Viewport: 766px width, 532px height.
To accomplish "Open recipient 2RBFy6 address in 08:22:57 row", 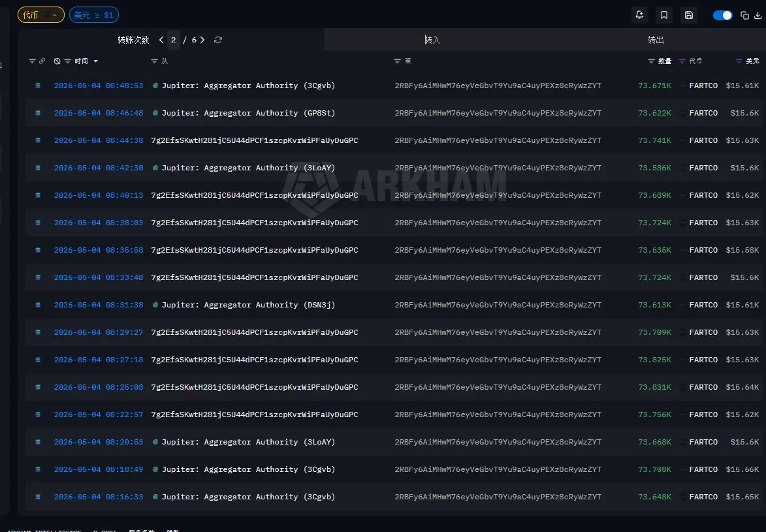I will coord(498,415).
